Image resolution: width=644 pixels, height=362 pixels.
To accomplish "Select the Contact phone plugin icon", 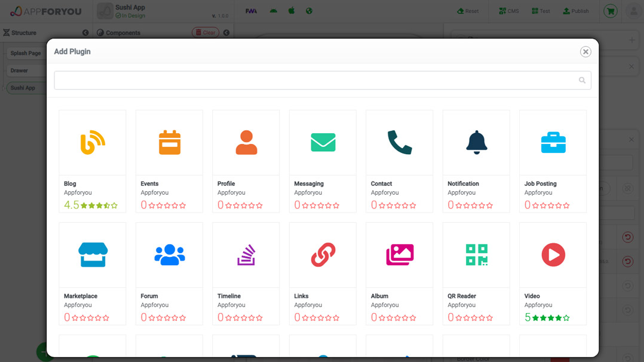I will [x=400, y=142].
